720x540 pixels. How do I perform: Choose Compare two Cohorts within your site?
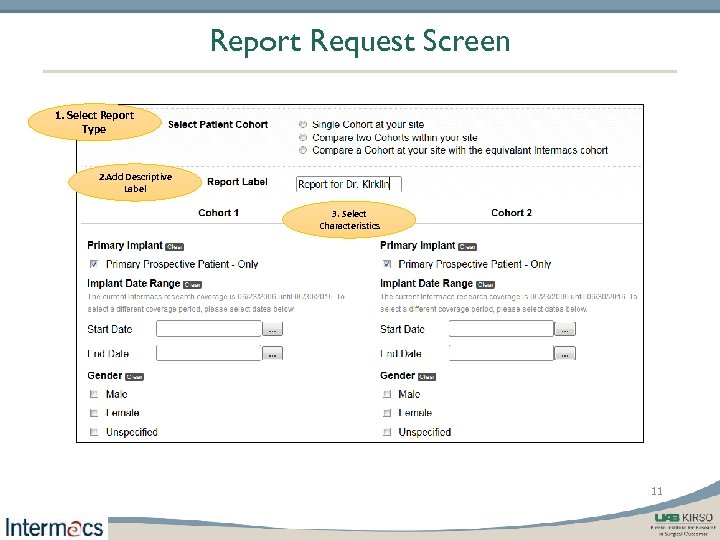(x=303, y=137)
